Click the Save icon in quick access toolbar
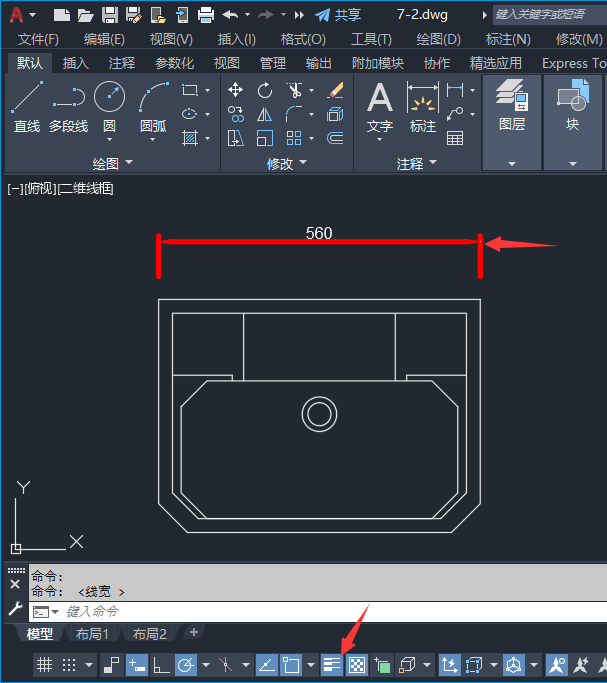 coord(110,15)
